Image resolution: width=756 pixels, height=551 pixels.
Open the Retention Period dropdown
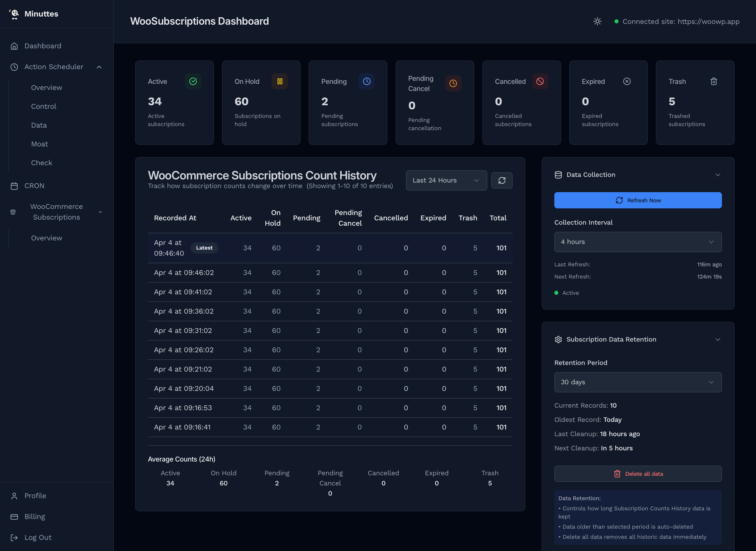[x=637, y=382]
